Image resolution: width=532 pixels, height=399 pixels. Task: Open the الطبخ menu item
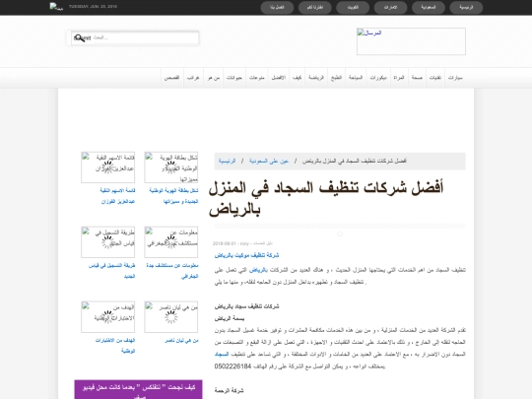(336, 78)
